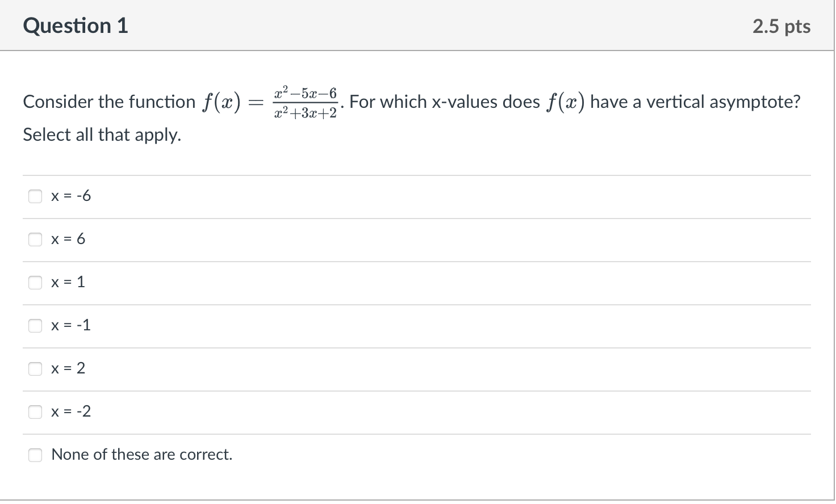The width and height of the screenshot is (836, 504).
Task: Click the 2.5 pts label
Action: (x=780, y=26)
